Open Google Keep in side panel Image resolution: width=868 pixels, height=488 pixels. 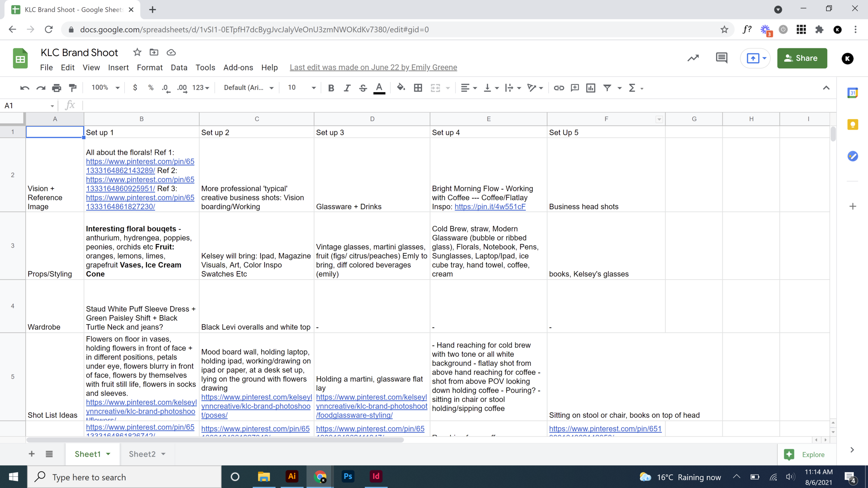pyautogui.click(x=853, y=125)
